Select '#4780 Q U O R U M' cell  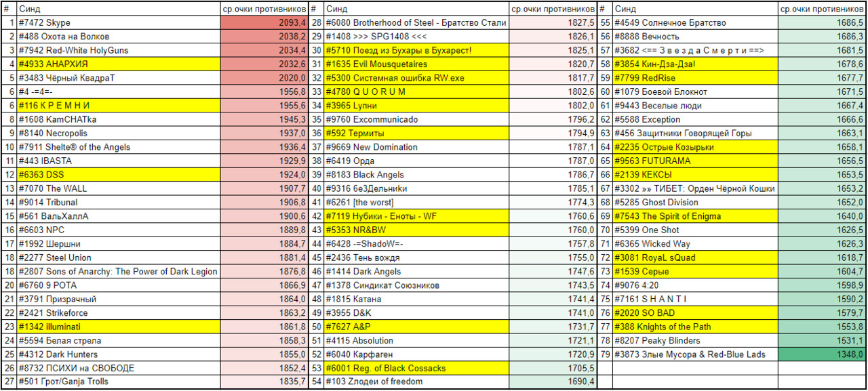coord(416,92)
